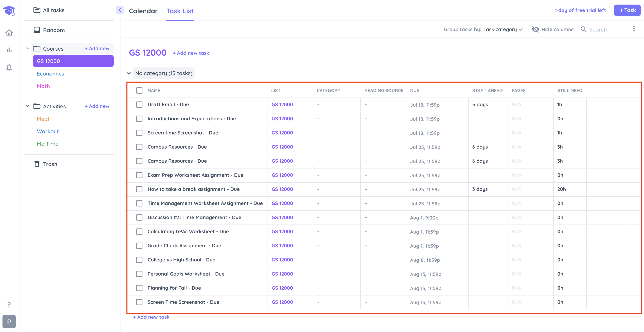Click the help question mark icon
This screenshot has height=332, width=644.
(x=9, y=304)
